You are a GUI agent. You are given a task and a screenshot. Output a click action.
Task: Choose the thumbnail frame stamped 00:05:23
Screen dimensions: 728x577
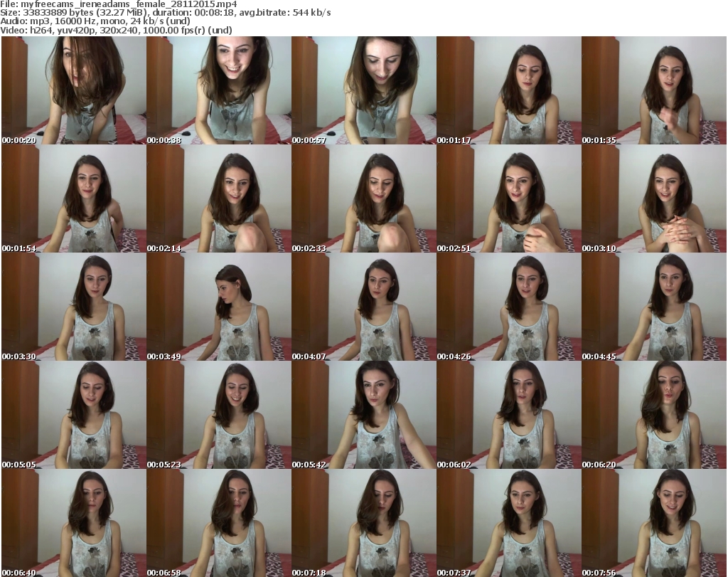click(219, 415)
